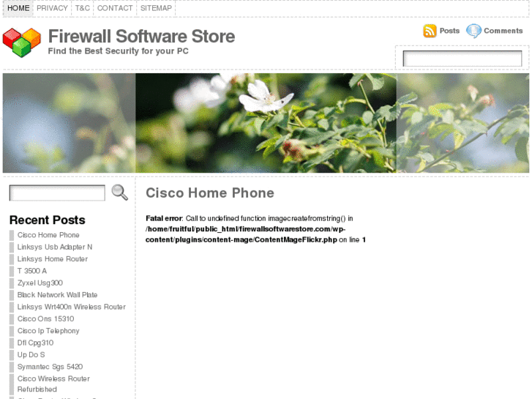Image resolution: width=532 pixels, height=399 pixels.
Task: Open recent post Dfl Cpg310
Action: tap(35, 343)
